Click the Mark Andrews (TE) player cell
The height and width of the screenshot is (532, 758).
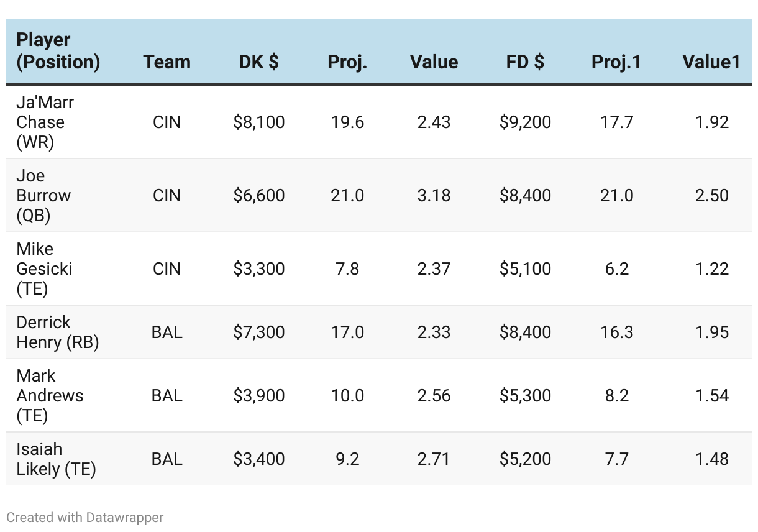click(x=50, y=395)
